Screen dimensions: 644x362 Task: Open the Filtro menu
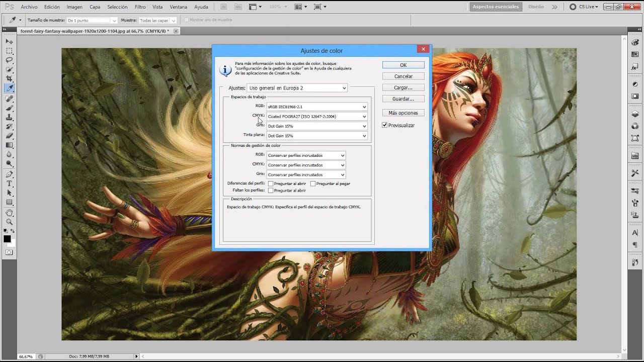coord(140,7)
